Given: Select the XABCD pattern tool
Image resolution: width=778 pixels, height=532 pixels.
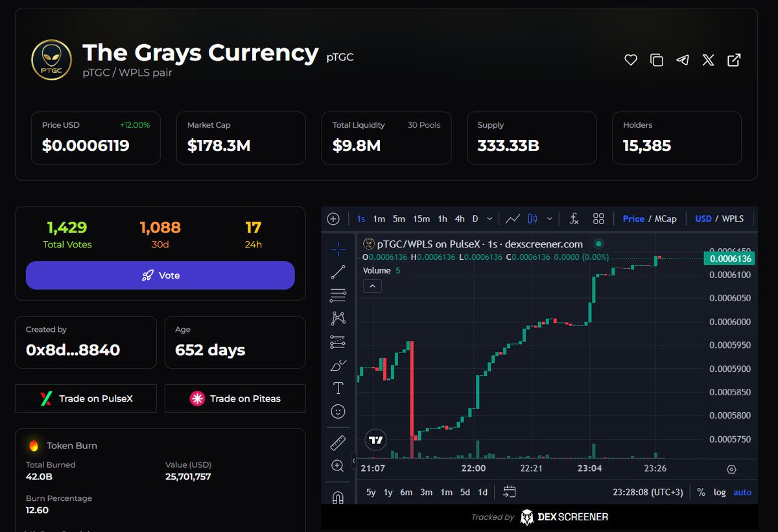Looking at the screenshot, I should 338,318.
